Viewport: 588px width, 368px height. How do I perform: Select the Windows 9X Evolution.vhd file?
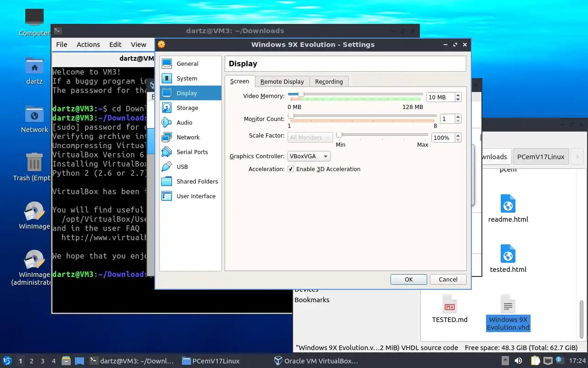pyautogui.click(x=508, y=313)
